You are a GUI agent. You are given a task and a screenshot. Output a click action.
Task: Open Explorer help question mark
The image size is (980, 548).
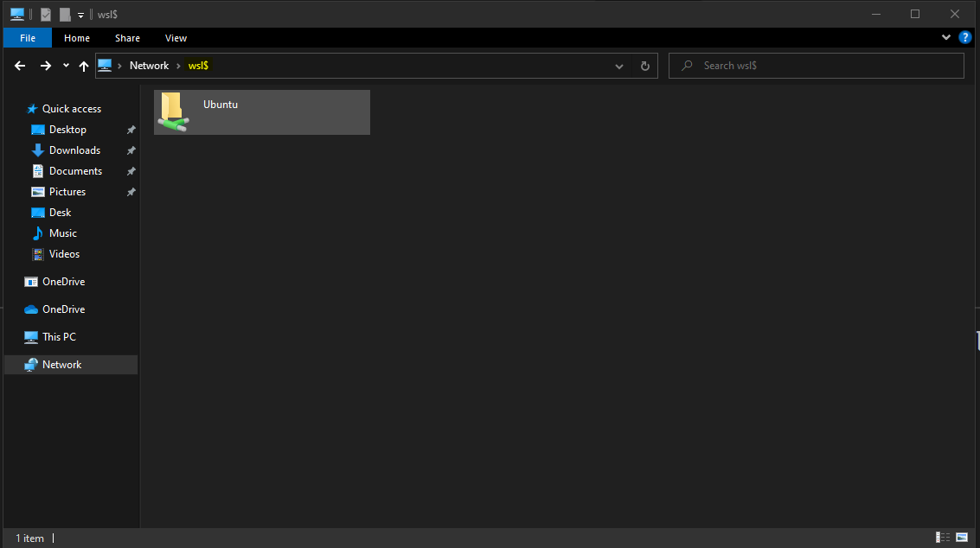965,37
